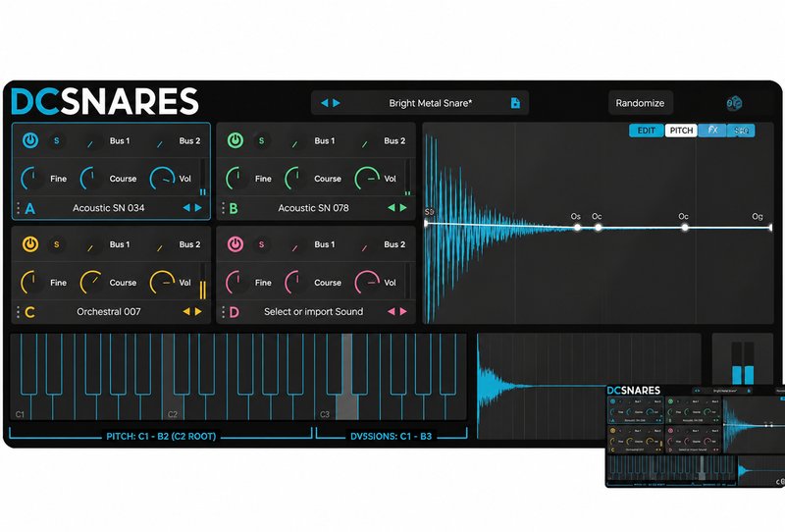This screenshot has width=785, height=532.
Task: Open the PITCH tab
Action: (681, 131)
